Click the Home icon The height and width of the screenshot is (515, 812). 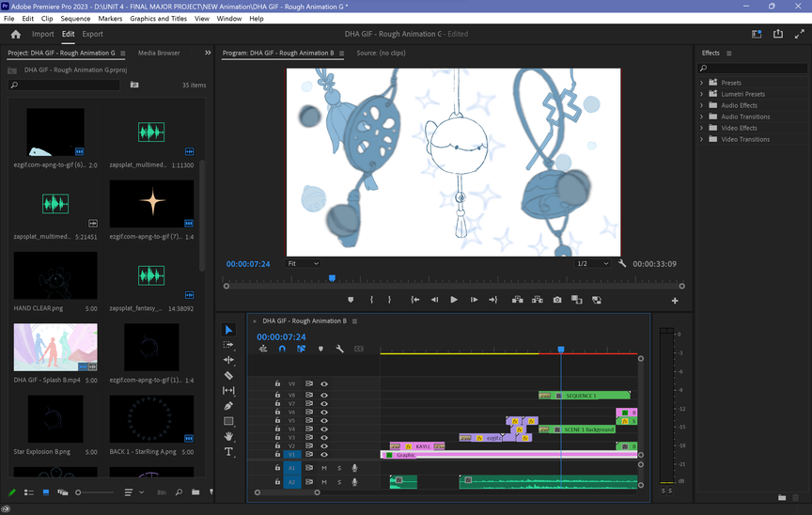(x=16, y=34)
